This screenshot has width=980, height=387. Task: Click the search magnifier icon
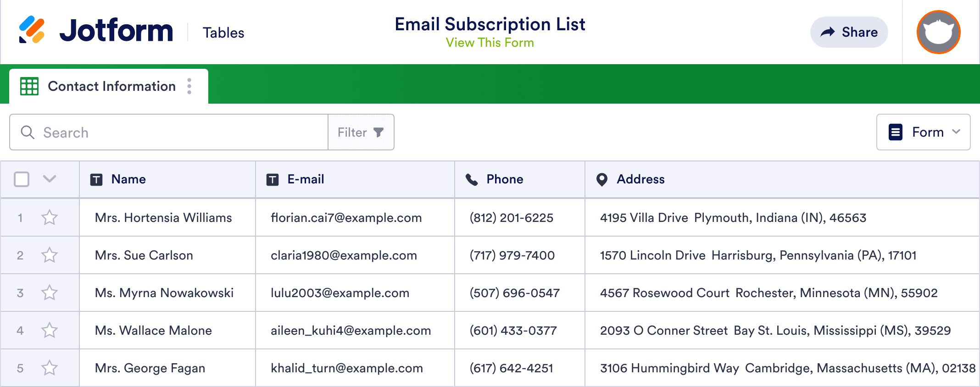[x=28, y=133]
